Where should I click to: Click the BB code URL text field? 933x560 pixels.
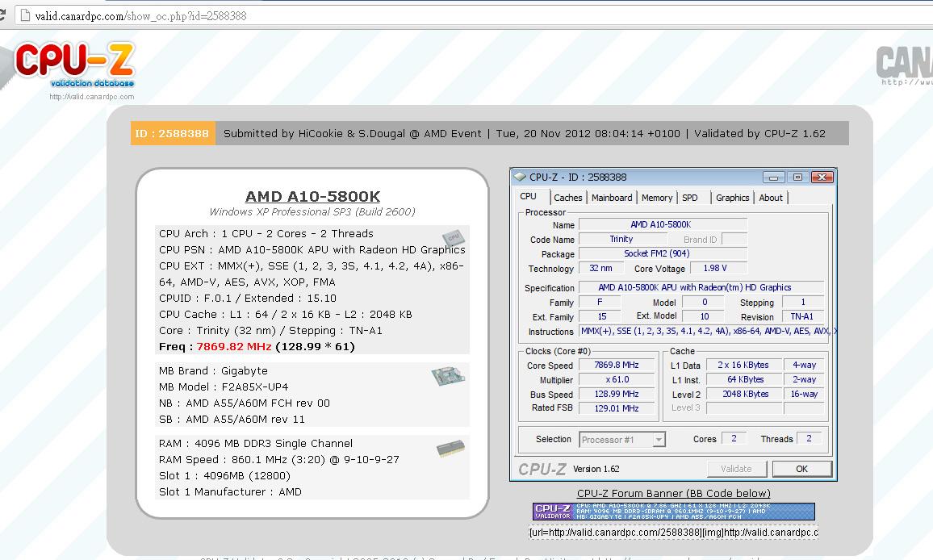673,533
